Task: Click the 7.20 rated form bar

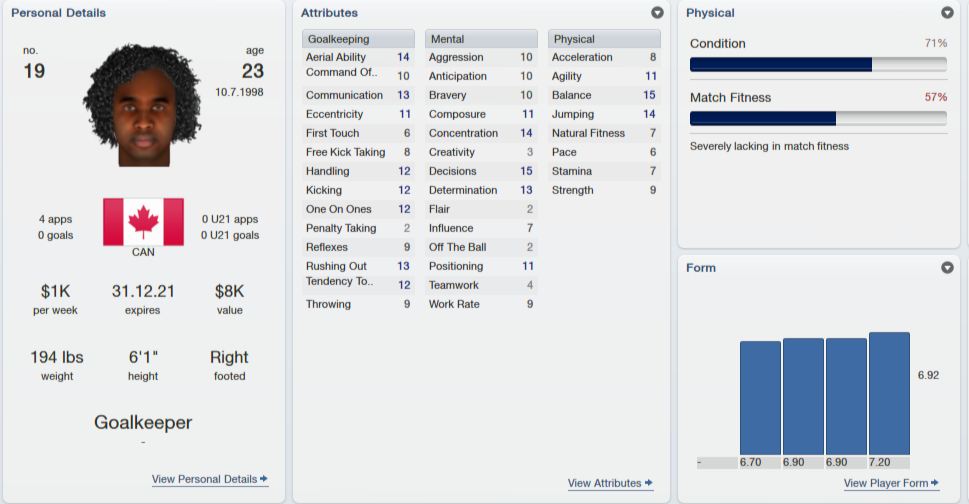Action: [889, 393]
